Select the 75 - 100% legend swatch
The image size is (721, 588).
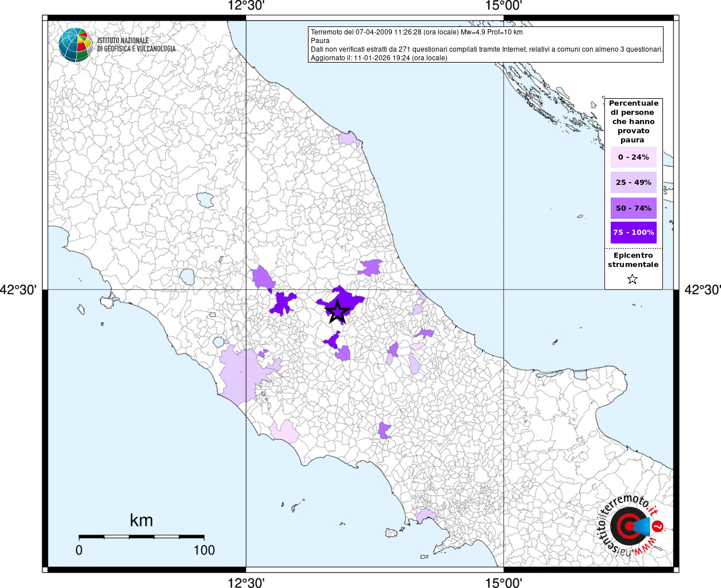(633, 233)
